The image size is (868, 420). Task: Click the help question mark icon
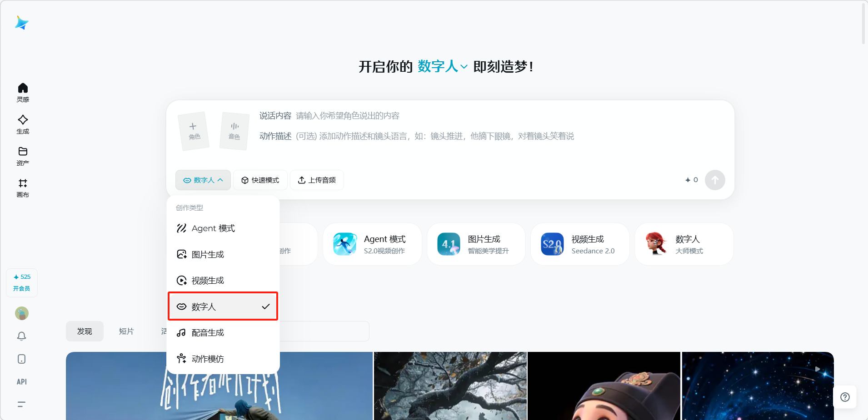(845, 397)
